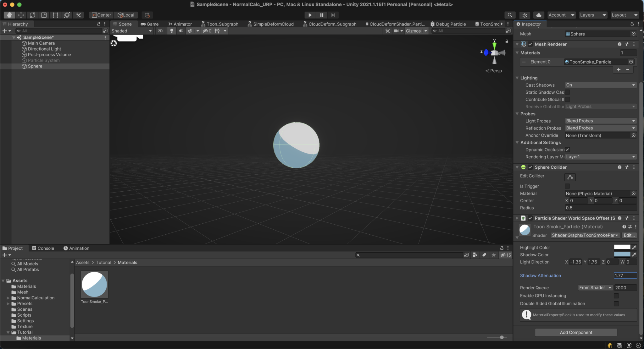Select the Rotate tool
This screenshot has width=644, height=349.
click(32, 15)
